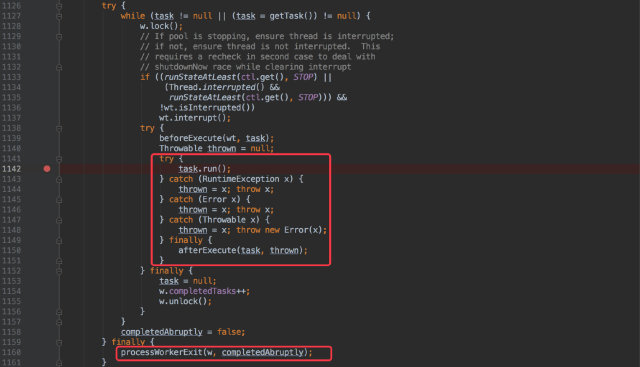Fold the try at line 1141
The height and width of the screenshot is (367, 640).
pos(59,159)
